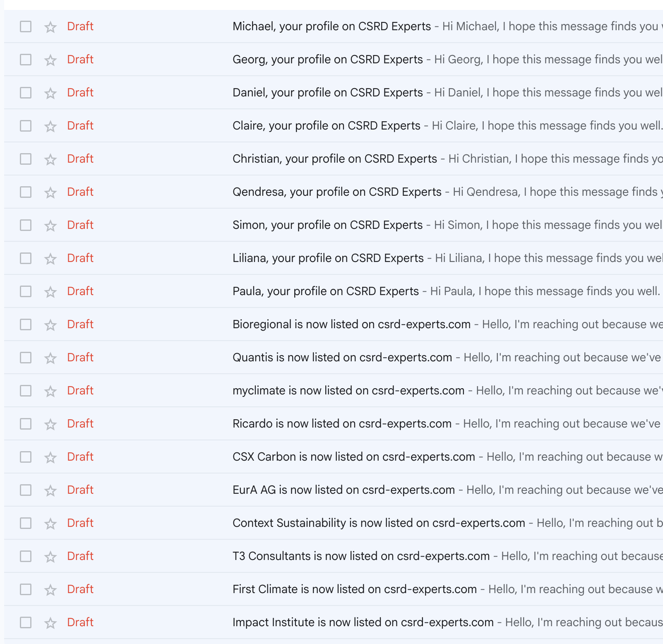
Task: Open "Context Sustainability is now listed" draft
Action: [379, 523]
